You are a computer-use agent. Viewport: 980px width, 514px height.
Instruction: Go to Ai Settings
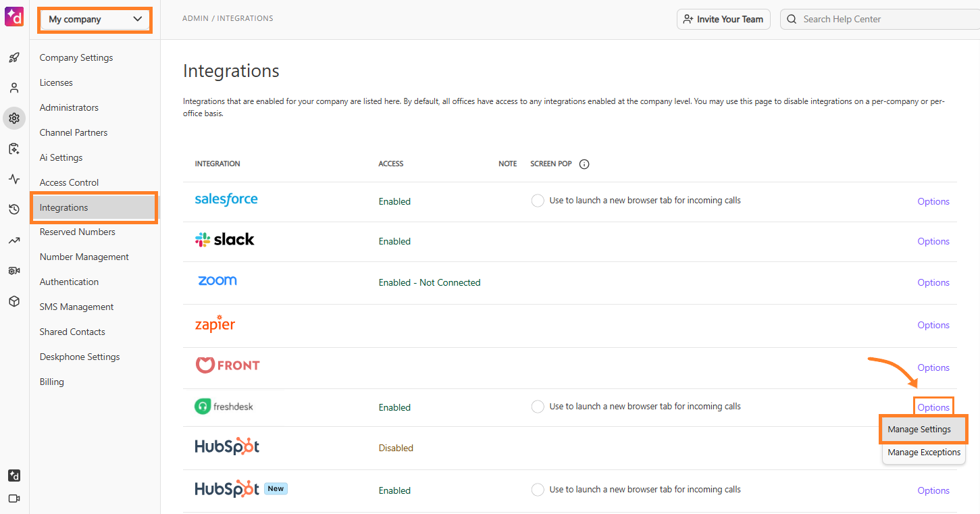pyautogui.click(x=61, y=157)
